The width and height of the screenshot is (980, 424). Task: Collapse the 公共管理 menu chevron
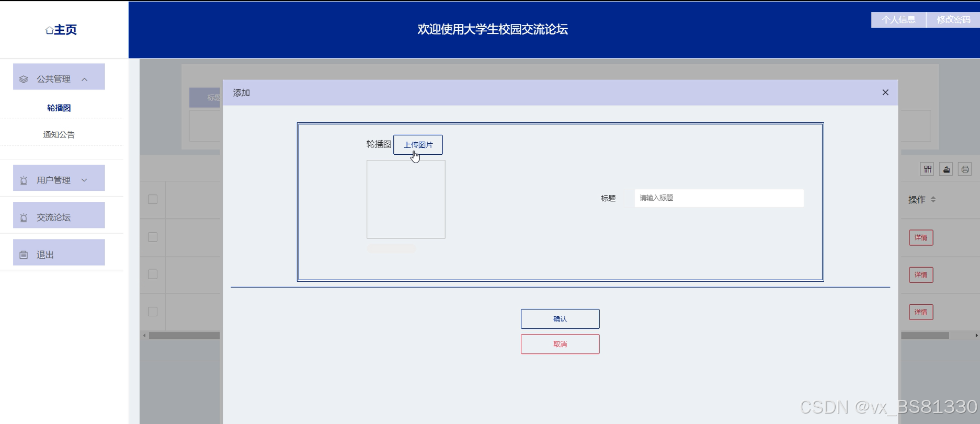click(85, 79)
